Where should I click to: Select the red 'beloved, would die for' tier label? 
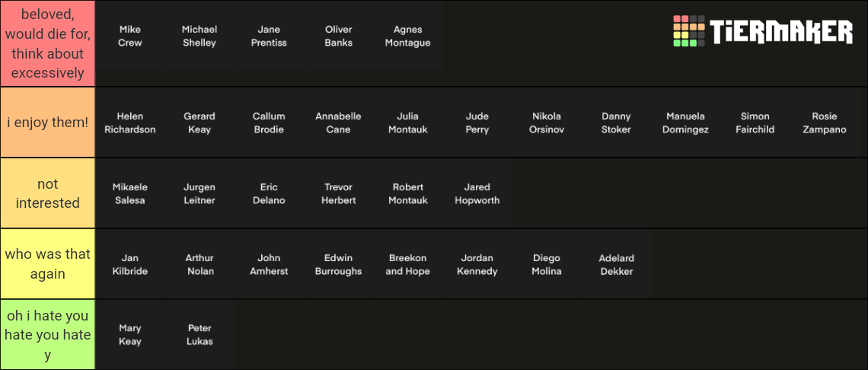[x=47, y=43]
